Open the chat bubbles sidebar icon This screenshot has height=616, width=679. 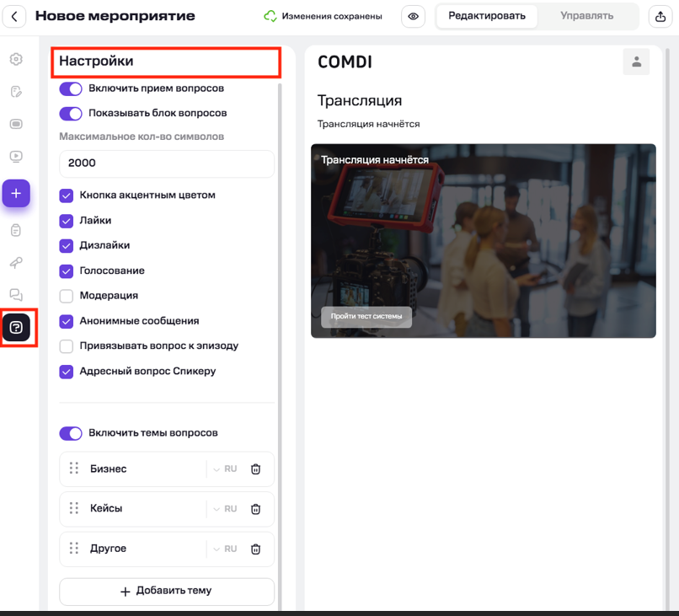16,294
